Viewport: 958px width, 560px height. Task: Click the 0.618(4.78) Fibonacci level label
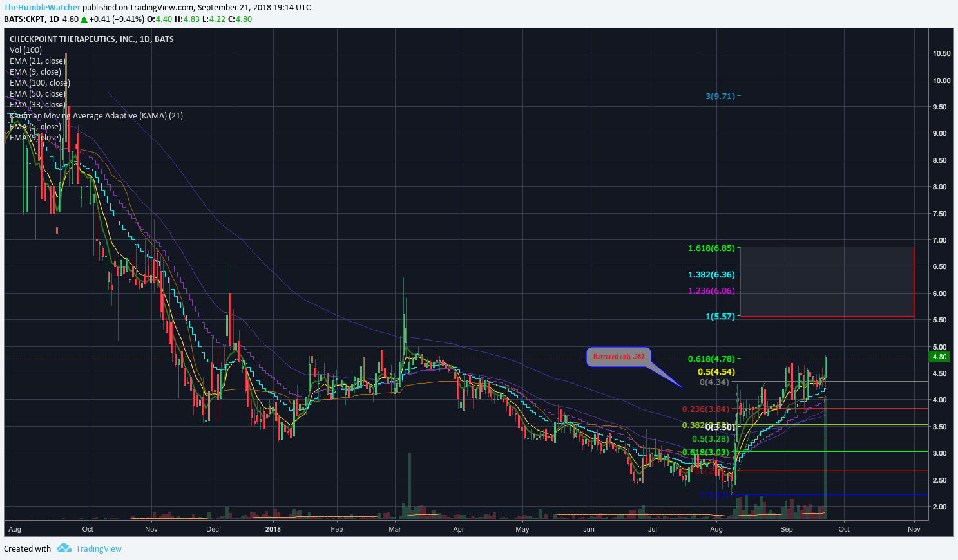click(x=711, y=359)
